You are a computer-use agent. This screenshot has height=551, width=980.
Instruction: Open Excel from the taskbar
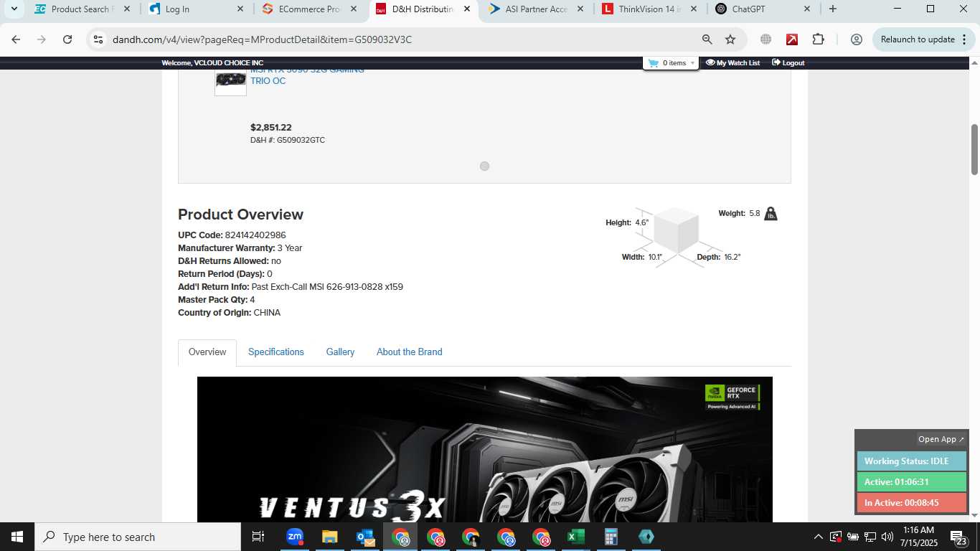tap(576, 537)
